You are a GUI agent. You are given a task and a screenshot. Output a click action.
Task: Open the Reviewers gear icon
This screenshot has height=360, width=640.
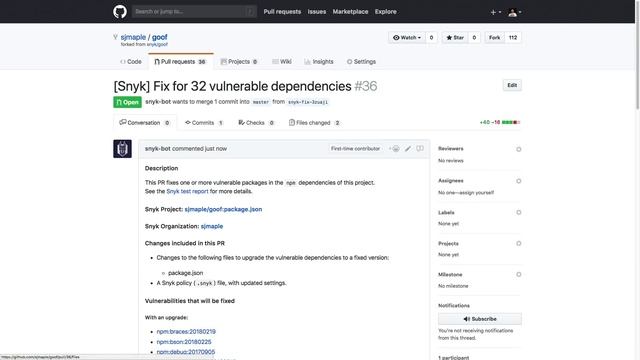(518, 149)
